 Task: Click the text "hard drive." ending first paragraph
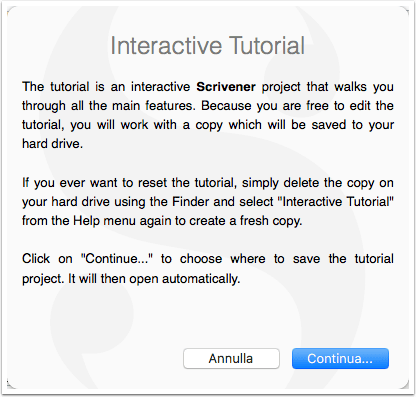[x=52, y=144]
